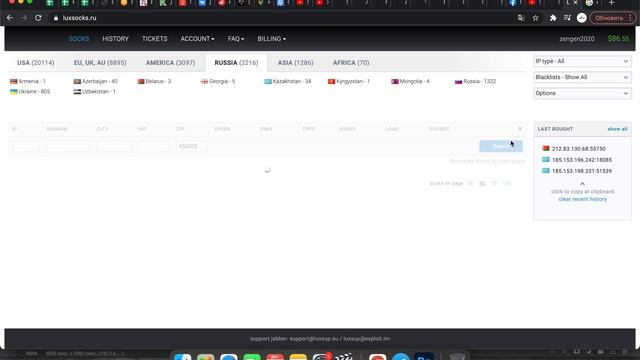Click the $86.55 balance
Screen dimensions: 640x360
618,39
